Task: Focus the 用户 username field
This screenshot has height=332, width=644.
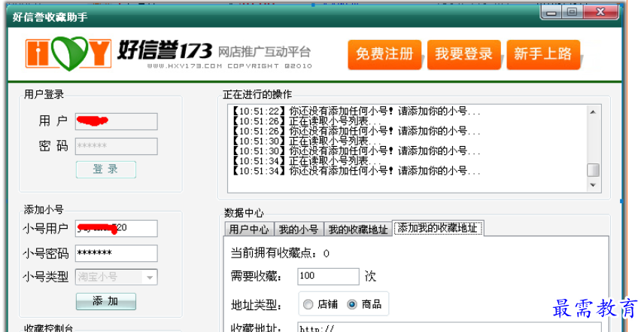Action: [x=116, y=121]
